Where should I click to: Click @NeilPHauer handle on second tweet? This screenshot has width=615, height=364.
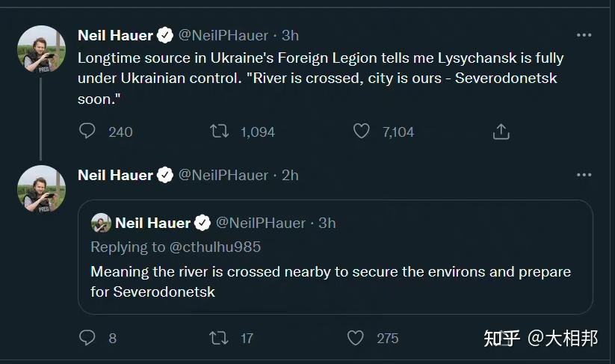(223, 175)
